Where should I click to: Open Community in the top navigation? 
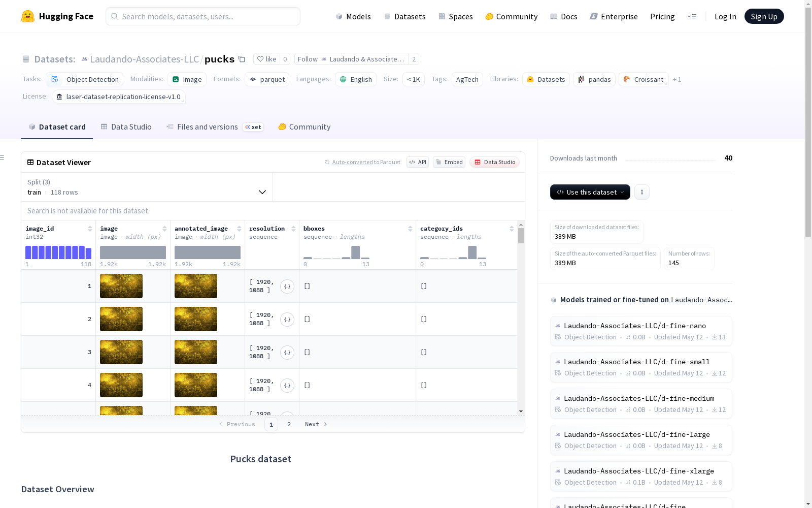512,16
